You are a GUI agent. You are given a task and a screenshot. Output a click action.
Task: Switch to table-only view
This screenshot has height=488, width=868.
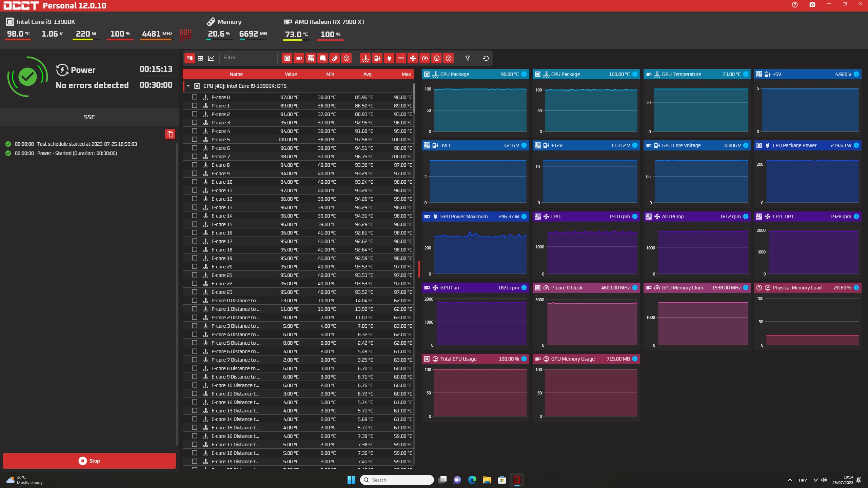pos(200,58)
